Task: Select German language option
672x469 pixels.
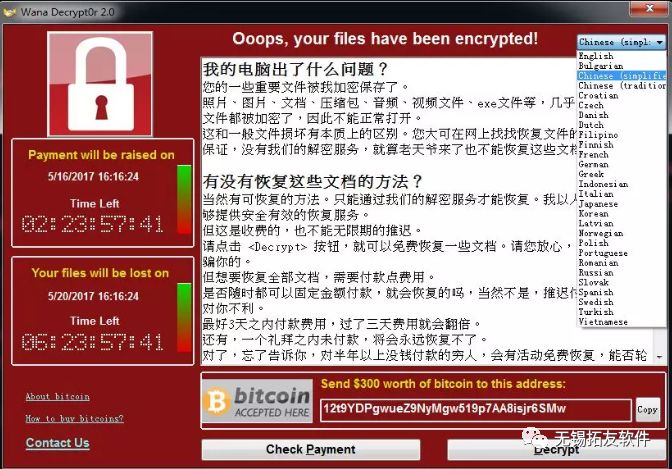Action: (x=593, y=164)
